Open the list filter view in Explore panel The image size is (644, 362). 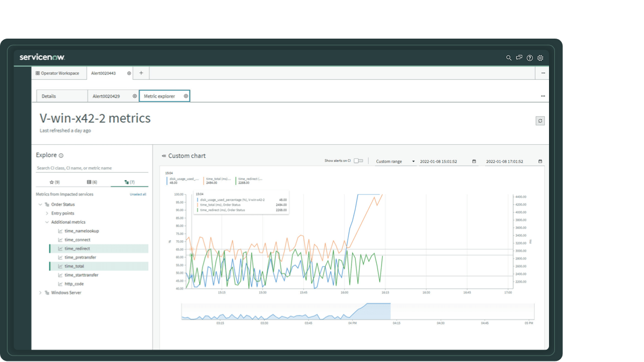click(x=91, y=182)
